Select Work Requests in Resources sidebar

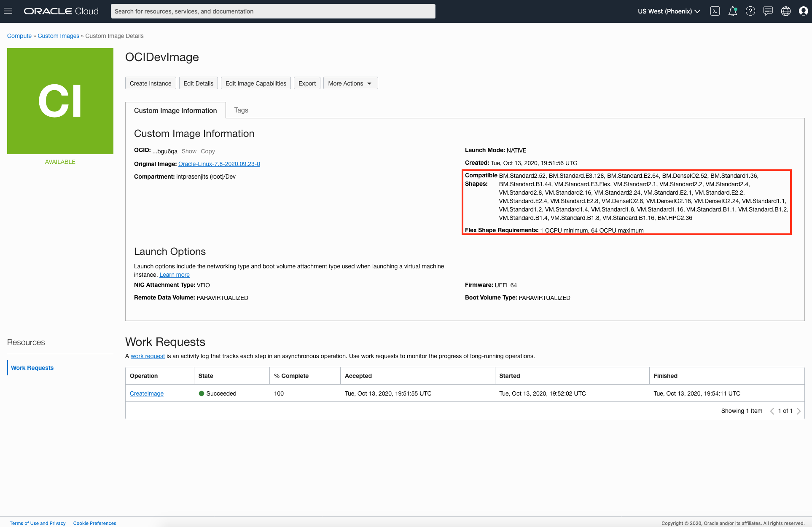(x=32, y=368)
